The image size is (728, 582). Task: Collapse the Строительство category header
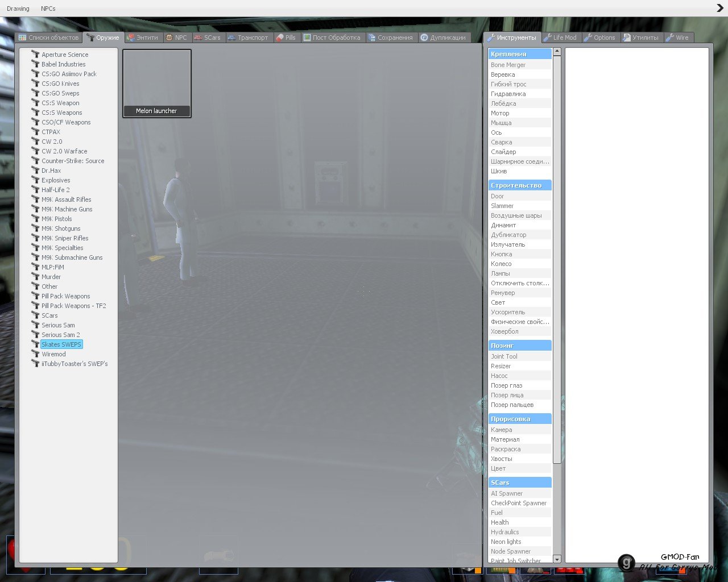(520, 185)
